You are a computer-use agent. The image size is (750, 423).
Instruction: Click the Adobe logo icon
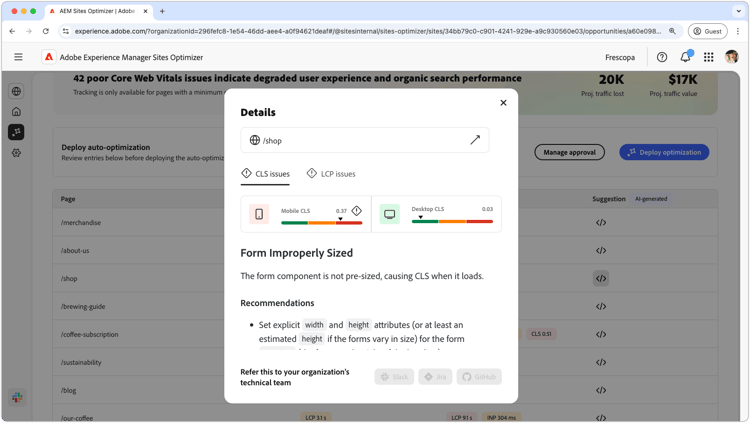(49, 57)
